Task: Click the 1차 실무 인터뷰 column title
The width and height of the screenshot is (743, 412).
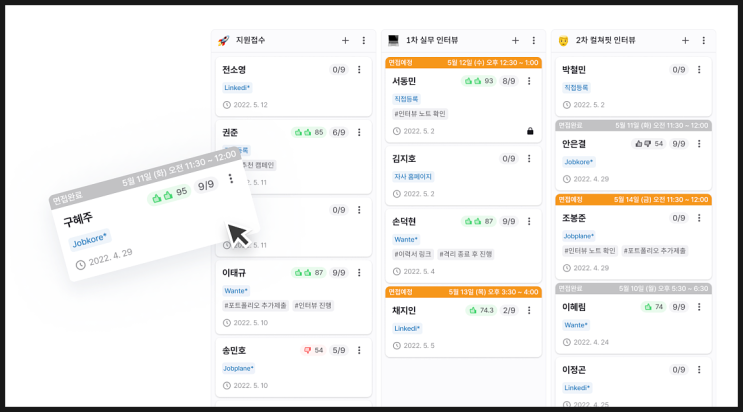Action: pyautogui.click(x=432, y=41)
